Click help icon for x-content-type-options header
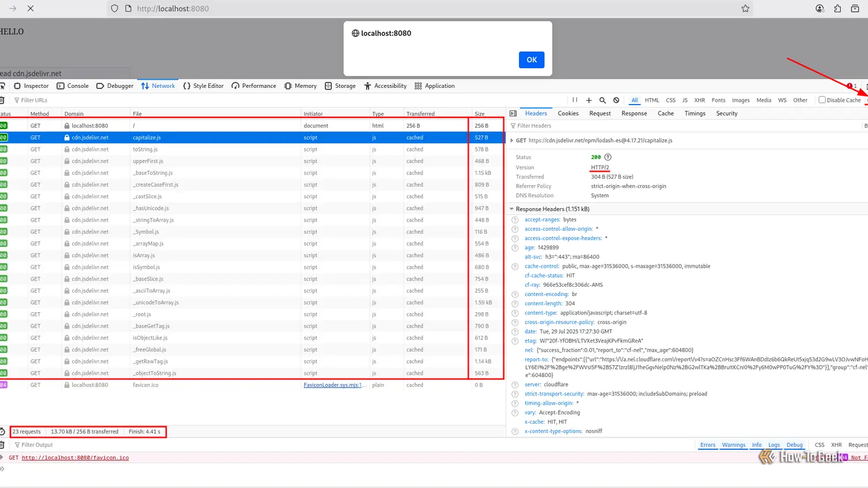The image size is (868, 488). coord(515,431)
